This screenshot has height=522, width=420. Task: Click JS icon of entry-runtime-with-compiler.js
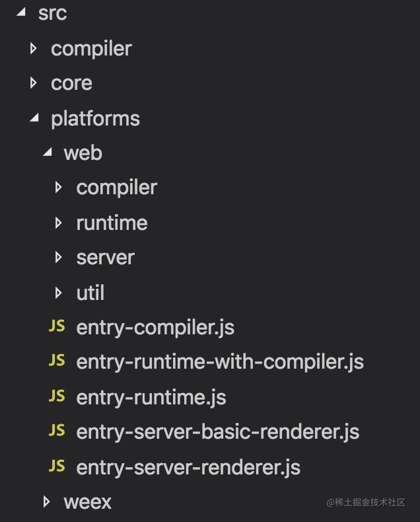[57, 360]
